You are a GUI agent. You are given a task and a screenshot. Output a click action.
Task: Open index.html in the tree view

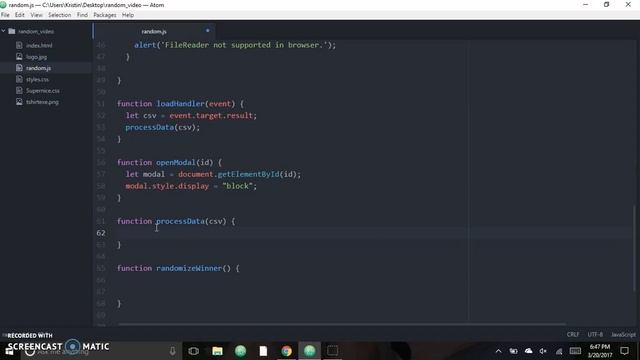click(x=39, y=46)
